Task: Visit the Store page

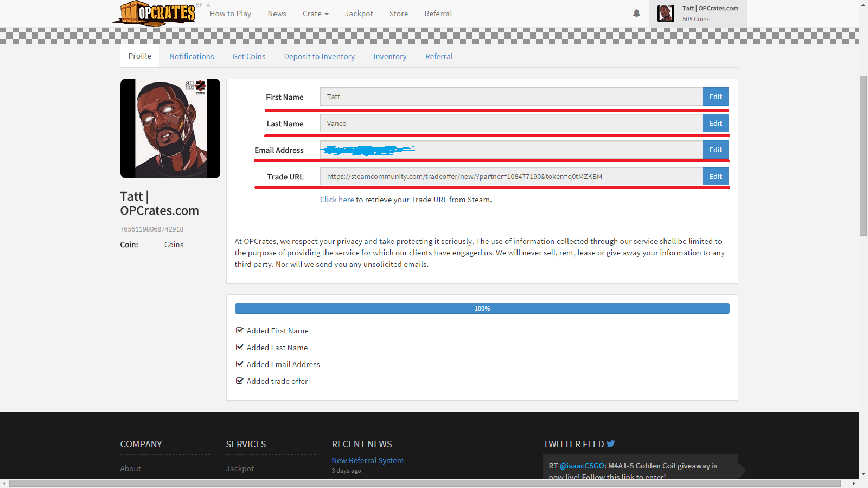Action: (399, 14)
